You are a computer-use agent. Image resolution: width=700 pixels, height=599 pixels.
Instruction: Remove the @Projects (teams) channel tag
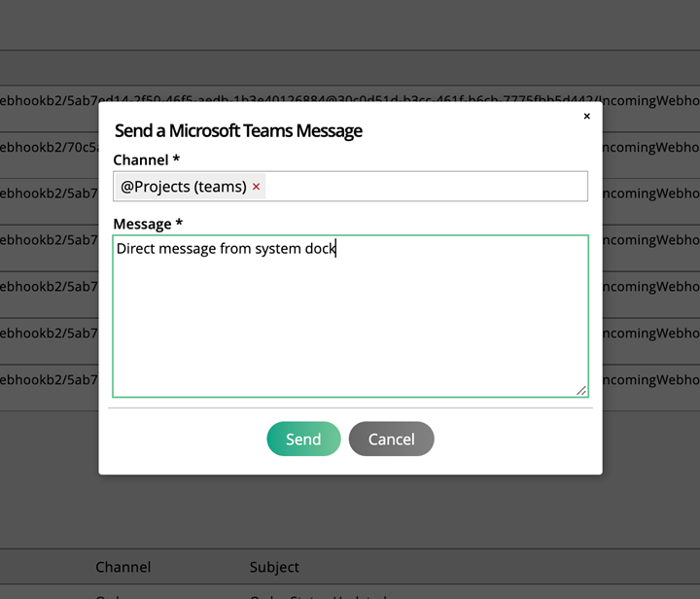click(x=256, y=187)
